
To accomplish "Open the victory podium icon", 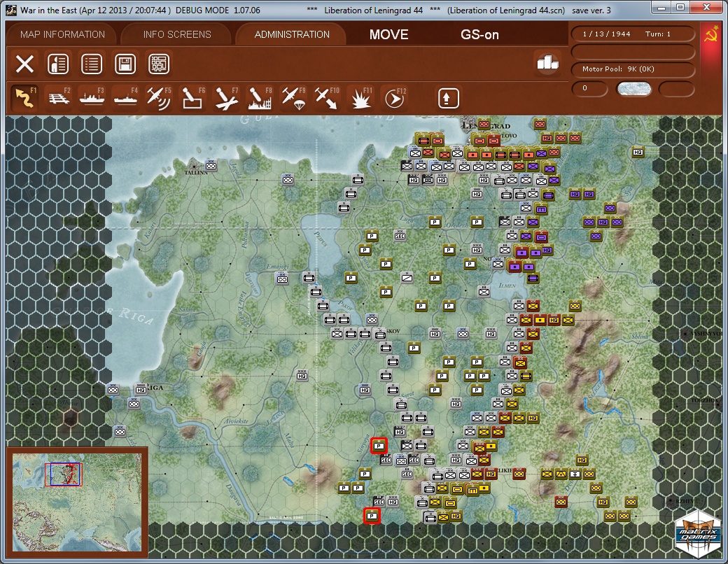I will click(x=547, y=64).
